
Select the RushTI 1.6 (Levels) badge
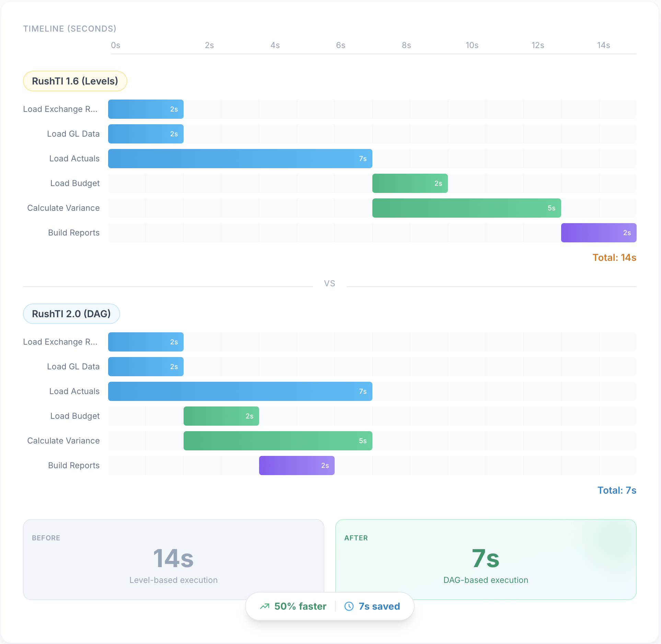(x=75, y=81)
